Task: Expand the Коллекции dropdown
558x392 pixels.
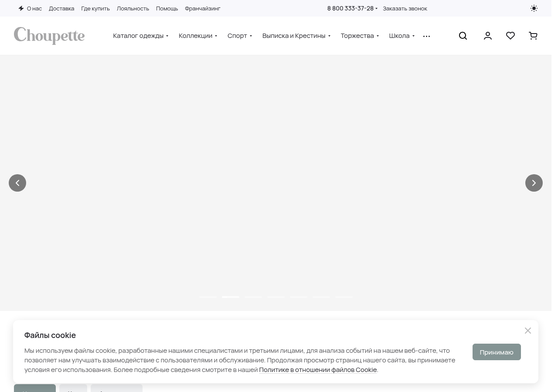Action: (x=198, y=36)
